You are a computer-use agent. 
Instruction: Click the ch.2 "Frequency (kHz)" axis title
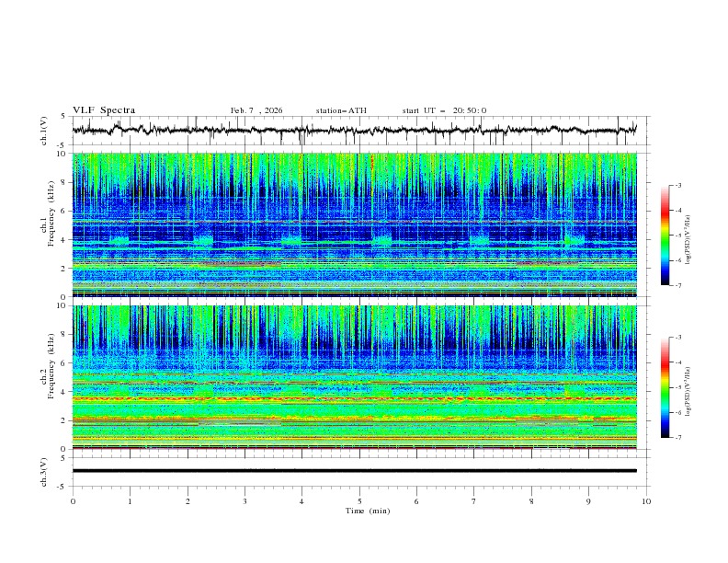coord(51,366)
